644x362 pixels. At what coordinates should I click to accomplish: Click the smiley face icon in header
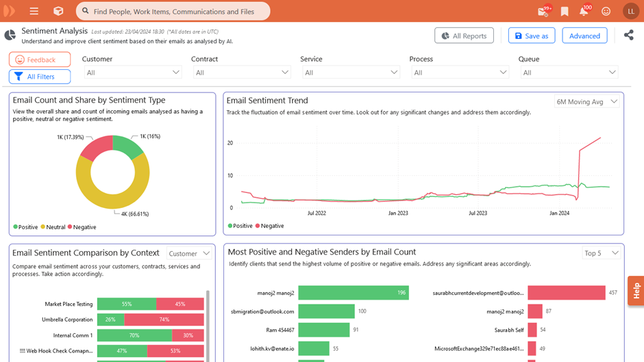click(606, 11)
